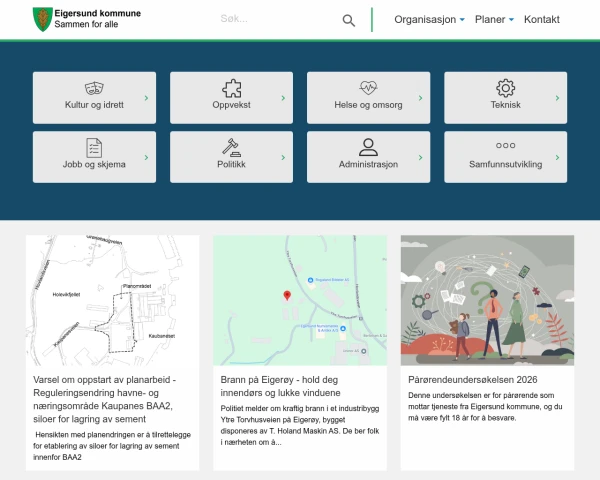600x480 pixels.
Task: Expand the Planer dropdown menu
Action: pos(494,20)
